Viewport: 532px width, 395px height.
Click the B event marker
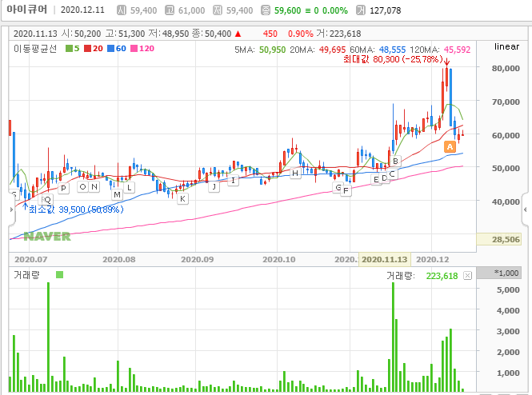pos(395,161)
